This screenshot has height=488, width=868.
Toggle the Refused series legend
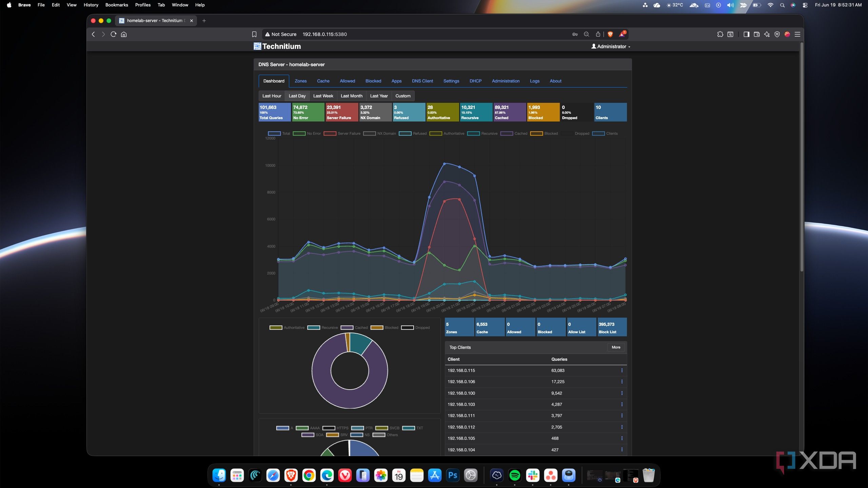coord(413,134)
